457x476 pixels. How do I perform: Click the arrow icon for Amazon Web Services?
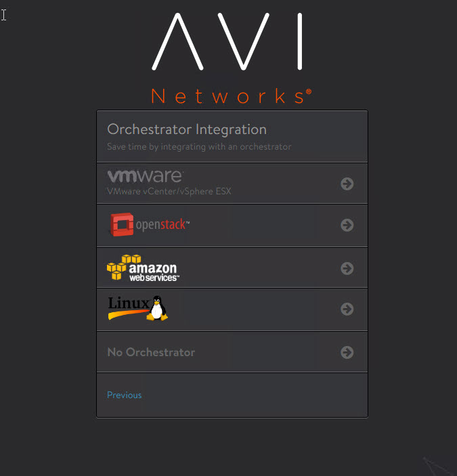pyautogui.click(x=347, y=268)
